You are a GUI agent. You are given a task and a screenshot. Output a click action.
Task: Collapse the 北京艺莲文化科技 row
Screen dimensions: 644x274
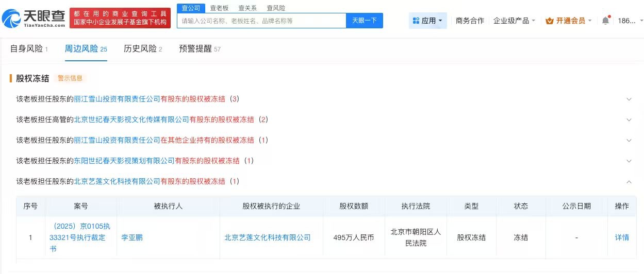[x=629, y=181]
